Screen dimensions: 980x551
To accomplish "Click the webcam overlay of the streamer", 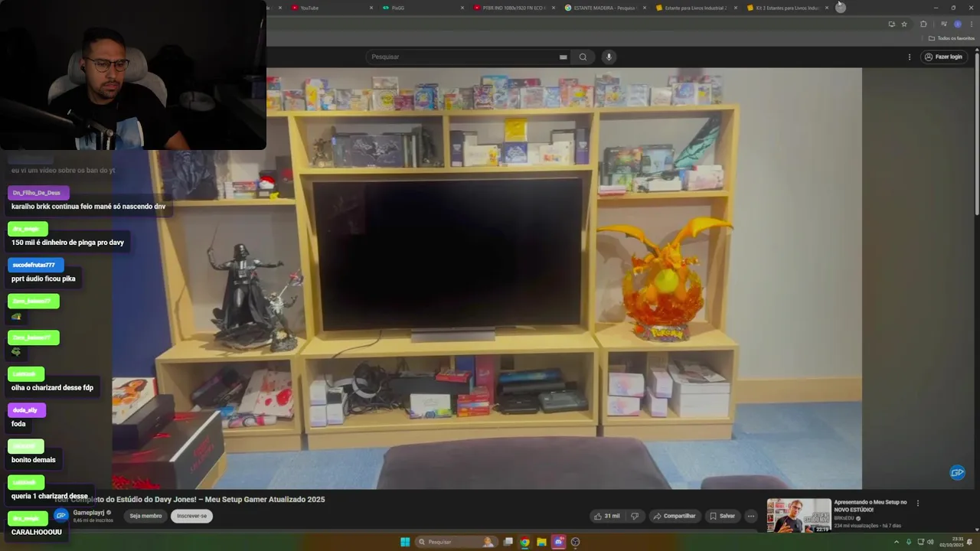I will 133,75.
